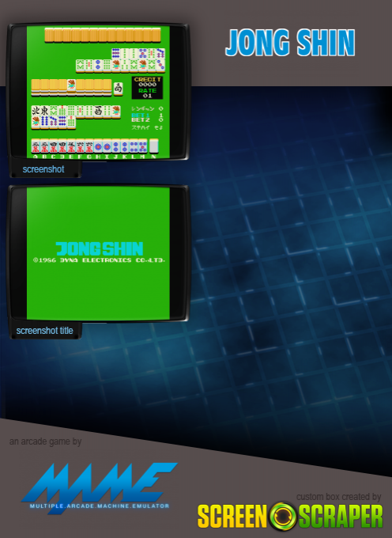Click the green ScreenScraper circular arrows emblem
This screenshot has width=392, height=538.
(x=283, y=516)
